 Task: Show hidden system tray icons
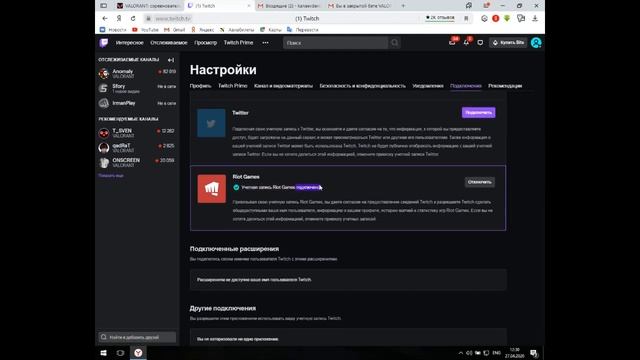tap(460, 353)
